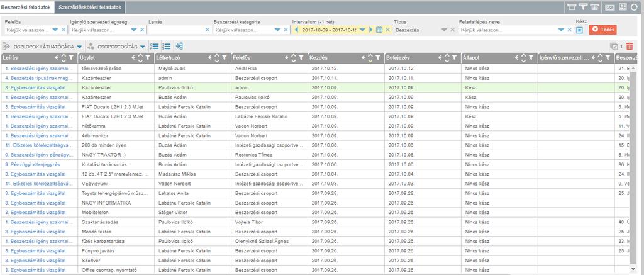Select cell 'Lakatos Anita'
The height and width of the screenshot is (275, 644).
click(172, 193)
